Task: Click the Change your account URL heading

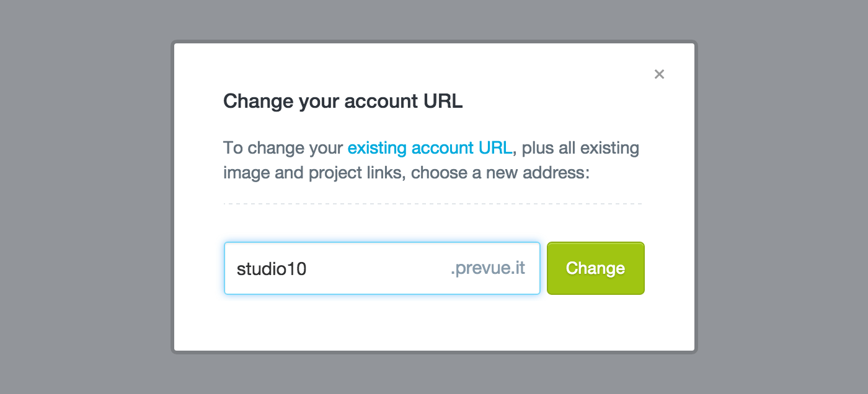Action: coord(343,101)
